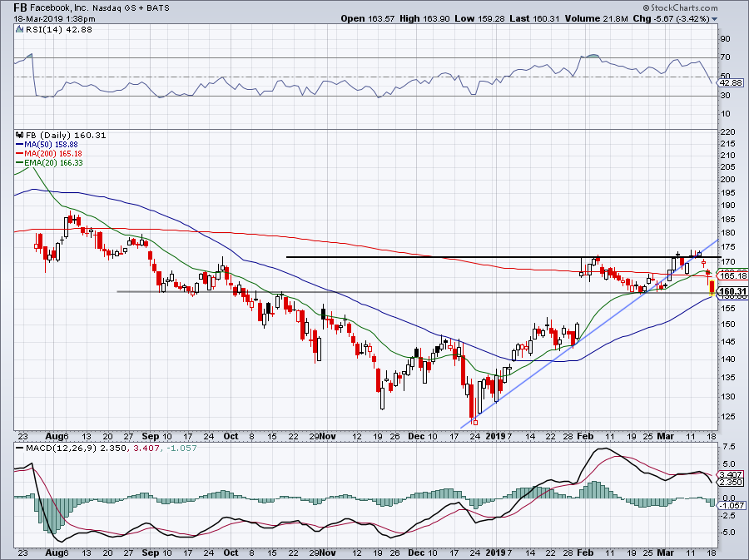Click the candlestick icon before FB (Daily)

click(19, 135)
